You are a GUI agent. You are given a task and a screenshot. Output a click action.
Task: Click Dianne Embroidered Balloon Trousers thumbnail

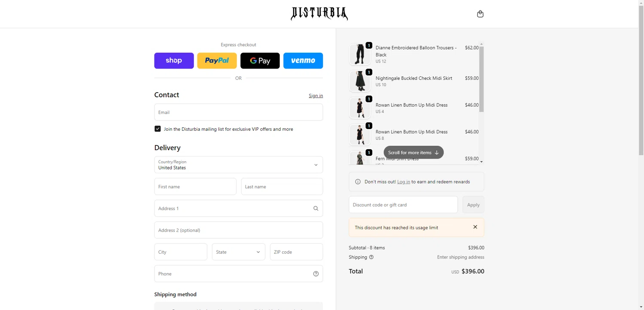(360, 54)
